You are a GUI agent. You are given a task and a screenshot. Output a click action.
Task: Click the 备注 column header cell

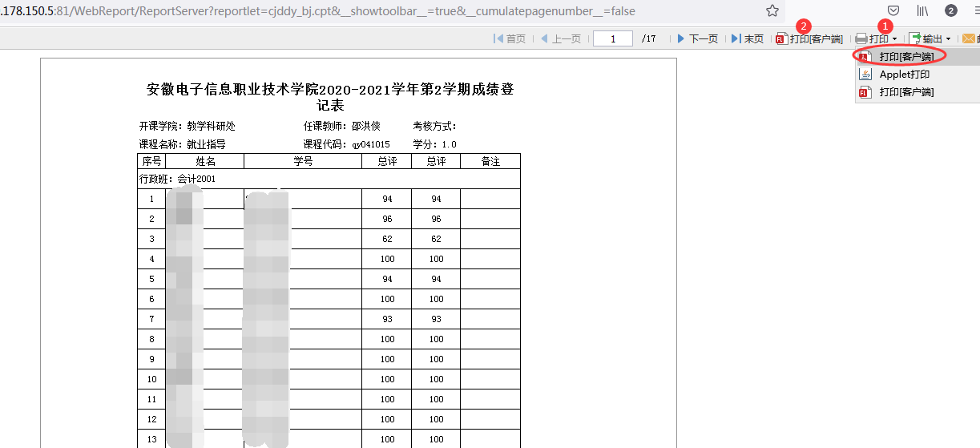click(490, 161)
